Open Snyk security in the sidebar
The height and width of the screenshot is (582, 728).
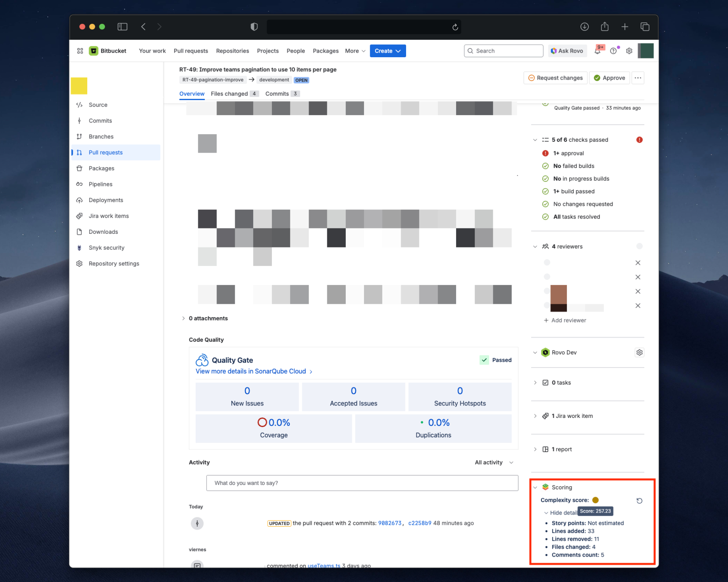pos(106,248)
